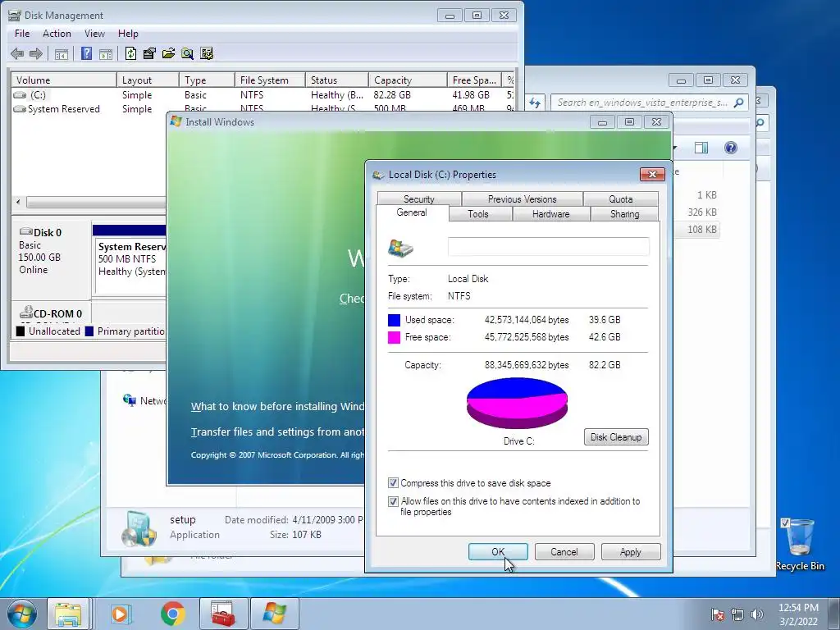Uncheck Compress this drive to save disk space
The width and height of the screenshot is (840, 630).
393,483
